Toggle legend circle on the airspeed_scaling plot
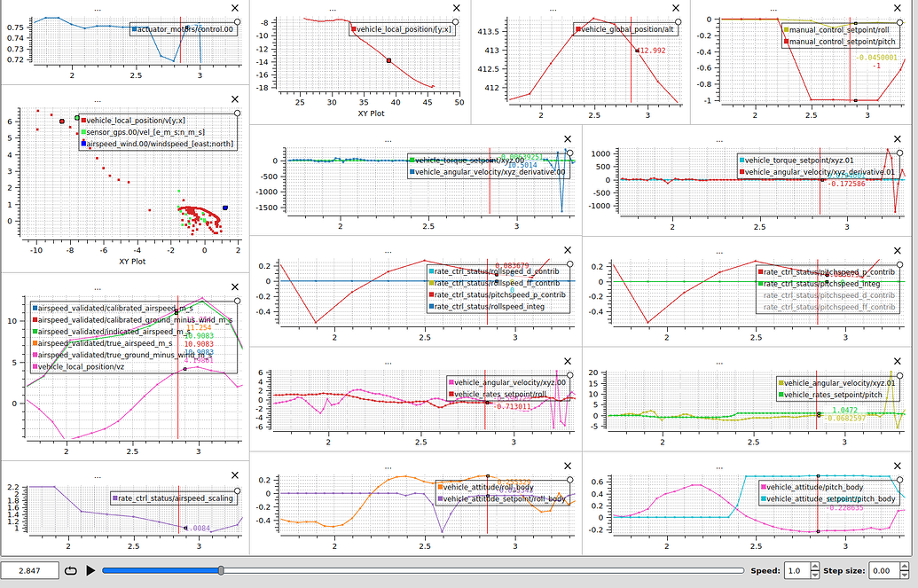918x588 pixels. (x=237, y=491)
